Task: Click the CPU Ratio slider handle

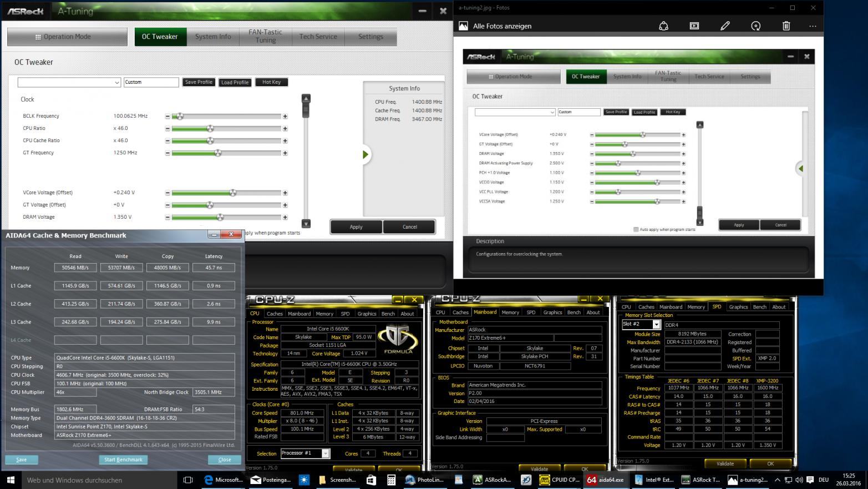Action: [210, 128]
